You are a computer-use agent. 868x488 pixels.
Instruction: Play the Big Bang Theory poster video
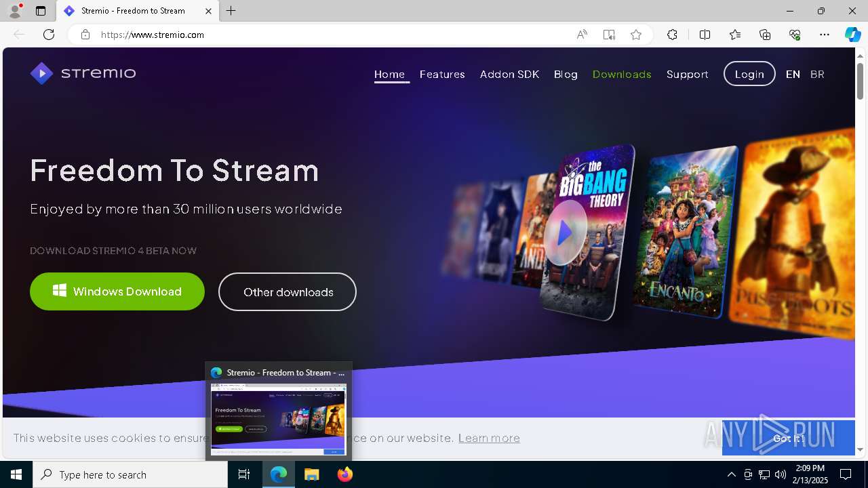click(564, 232)
